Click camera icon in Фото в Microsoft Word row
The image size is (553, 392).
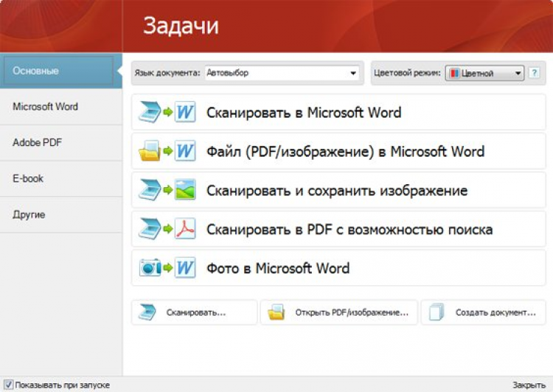click(x=150, y=267)
